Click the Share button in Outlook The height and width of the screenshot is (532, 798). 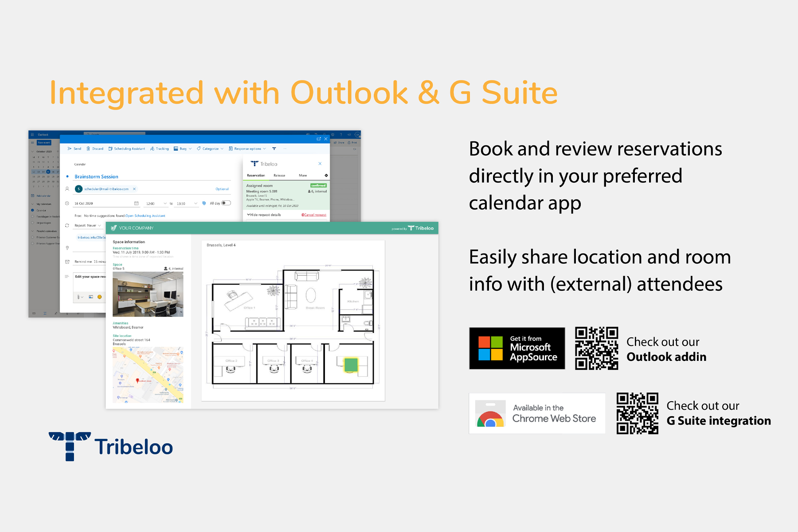[339, 143]
